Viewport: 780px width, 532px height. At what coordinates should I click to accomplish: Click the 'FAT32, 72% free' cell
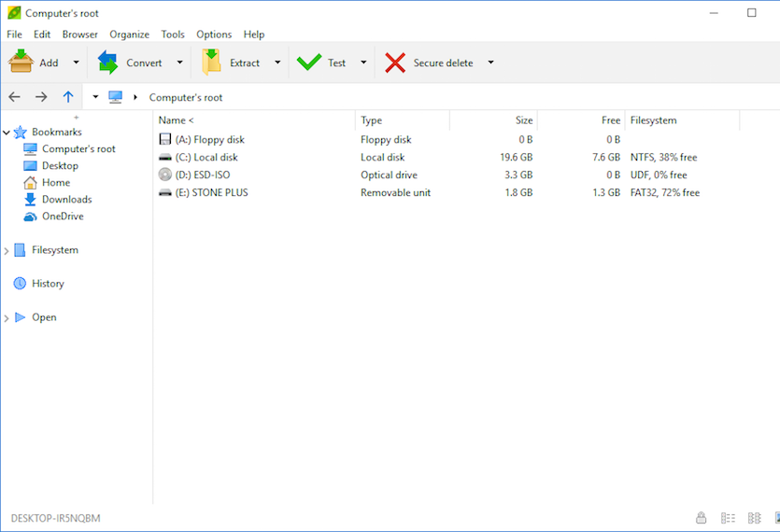(x=665, y=192)
